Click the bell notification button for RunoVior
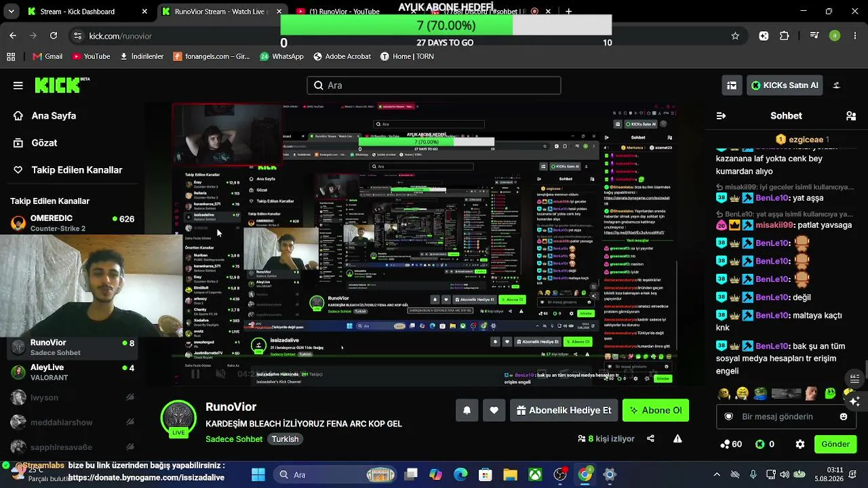Image resolution: width=868 pixels, height=488 pixels. coord(467,410)
